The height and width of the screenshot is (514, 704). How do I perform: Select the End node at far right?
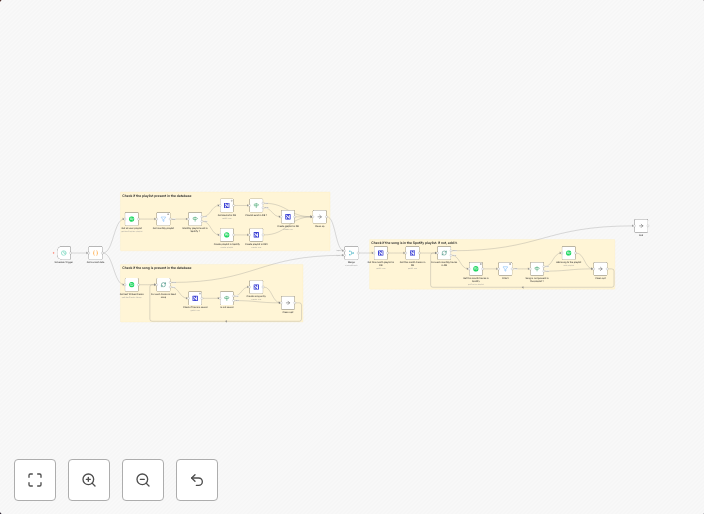point(641,226)
